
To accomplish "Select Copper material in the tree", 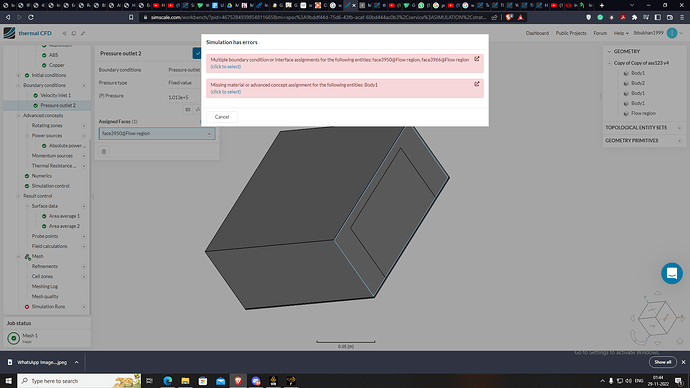I will [56, 65].
